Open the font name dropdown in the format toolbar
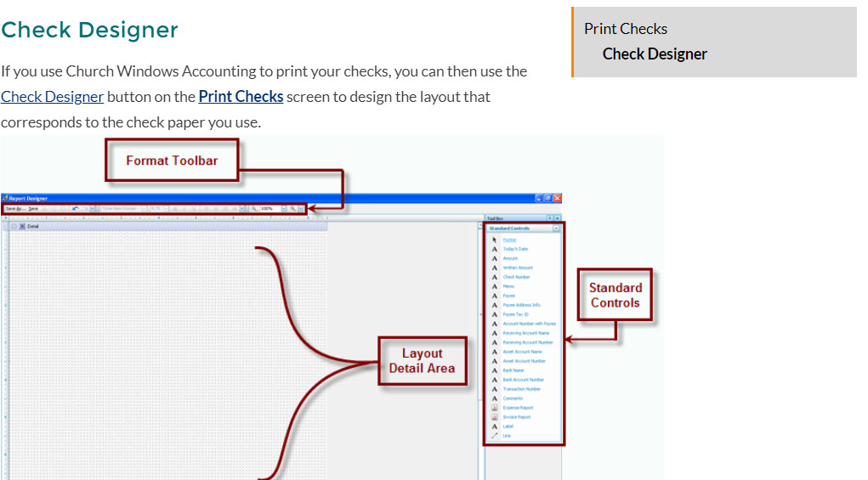The width and height of the screenshot is (868, 480). click(144, 209)
